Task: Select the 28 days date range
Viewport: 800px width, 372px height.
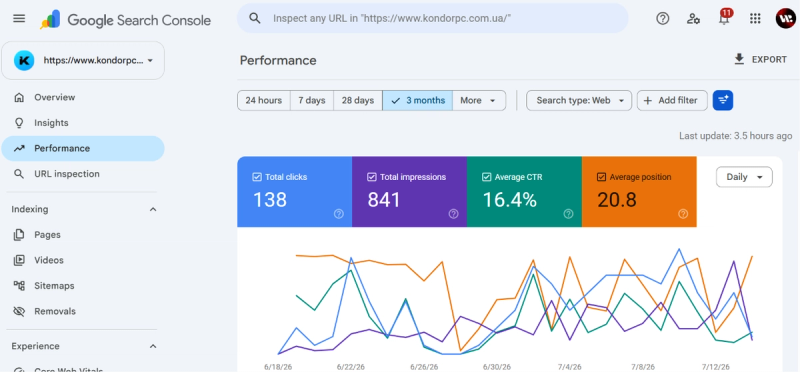Action: coord(358,101)
